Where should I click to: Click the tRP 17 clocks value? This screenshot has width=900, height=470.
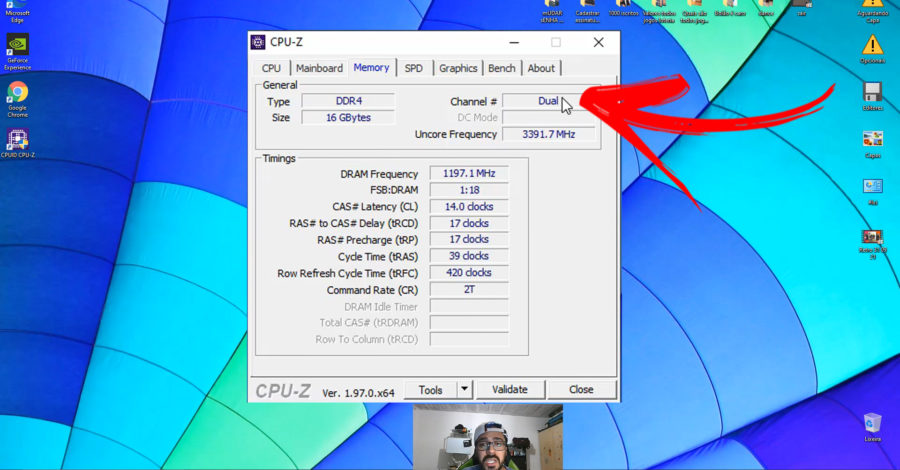coord(469,239)
